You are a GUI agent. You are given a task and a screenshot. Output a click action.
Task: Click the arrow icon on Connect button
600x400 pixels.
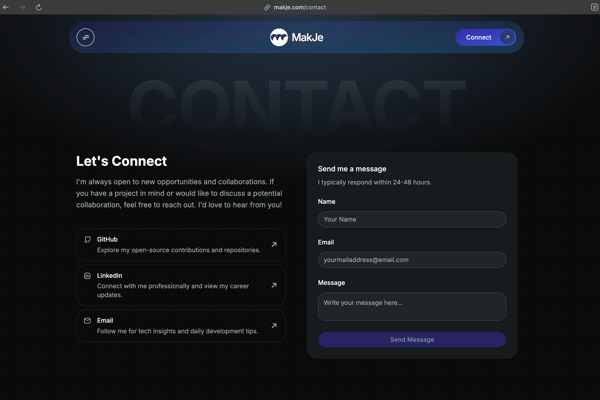(507, 37)
